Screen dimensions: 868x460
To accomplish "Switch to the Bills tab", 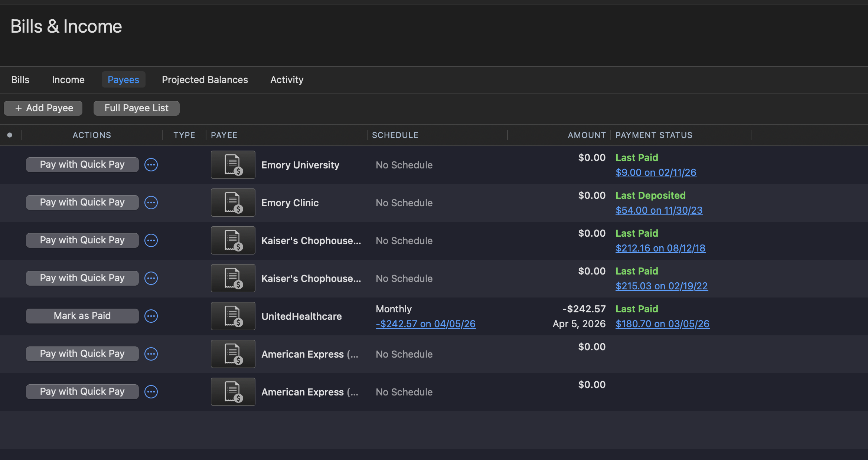I will 20,80.
